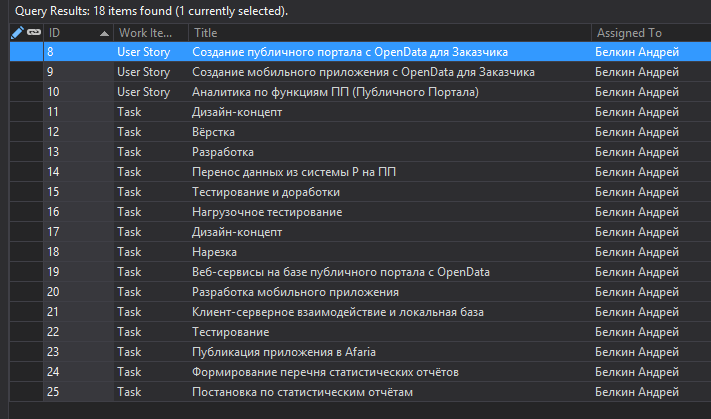Select 'Формирование перечня статистических отчётов' title
Viewport: 711px width, 419px height.
(326, 372)
